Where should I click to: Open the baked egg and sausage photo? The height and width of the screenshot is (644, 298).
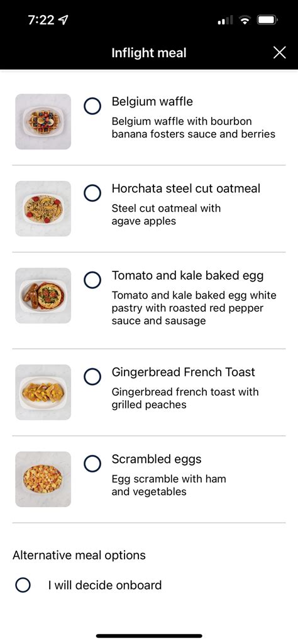pyautogui.click(x=43, y=296)
